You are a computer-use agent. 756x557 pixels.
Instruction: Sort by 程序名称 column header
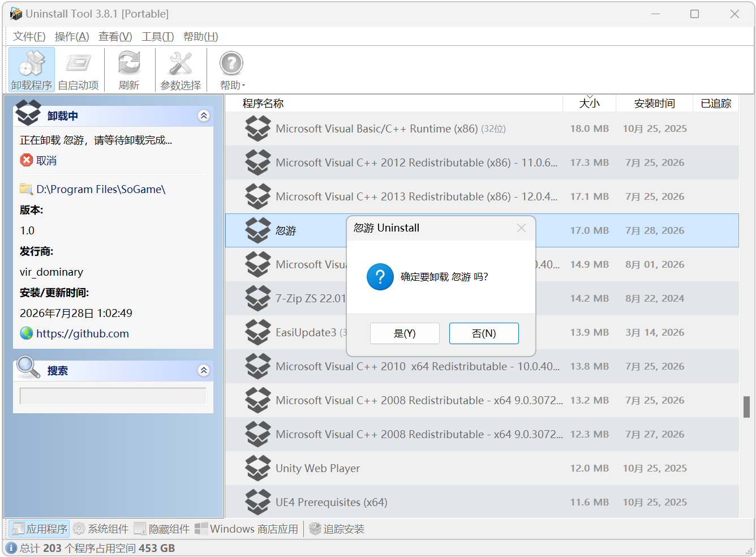(394, 103)
